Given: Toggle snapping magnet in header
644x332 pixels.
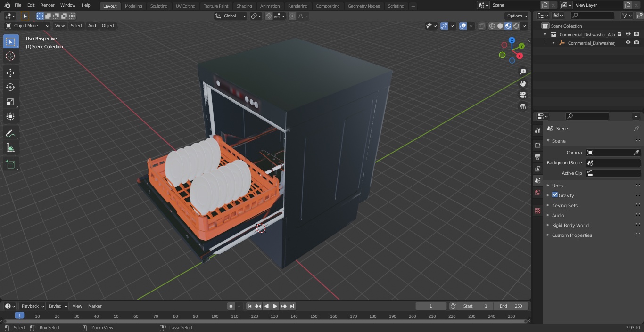Looking at the screenshot, I should tap(268, 16).
